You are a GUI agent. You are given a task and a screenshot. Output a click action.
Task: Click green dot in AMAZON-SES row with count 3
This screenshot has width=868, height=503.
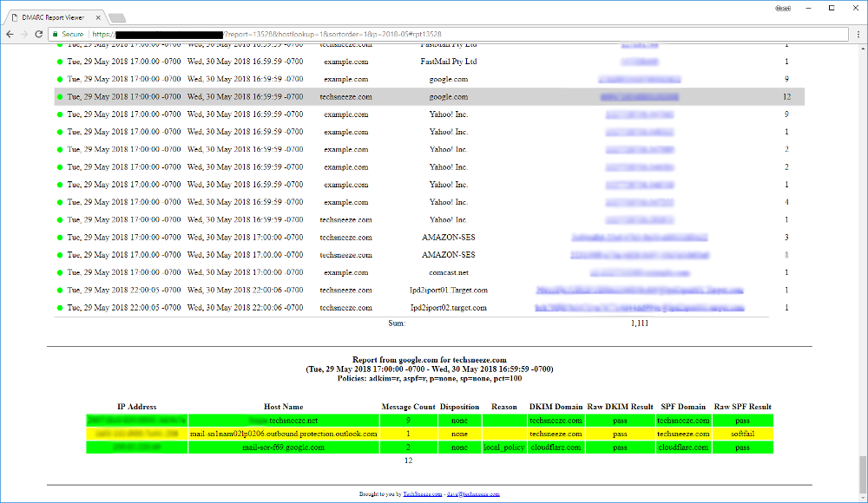60,238
